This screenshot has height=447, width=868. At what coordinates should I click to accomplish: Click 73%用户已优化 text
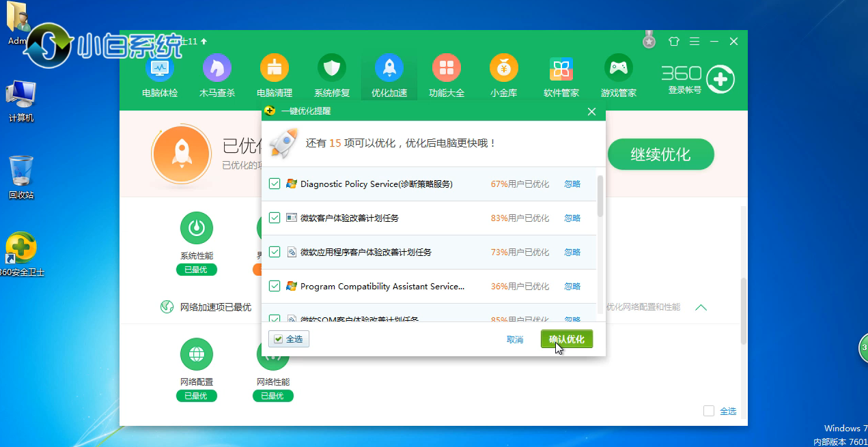pyautogui.click(x=520, y=252)
